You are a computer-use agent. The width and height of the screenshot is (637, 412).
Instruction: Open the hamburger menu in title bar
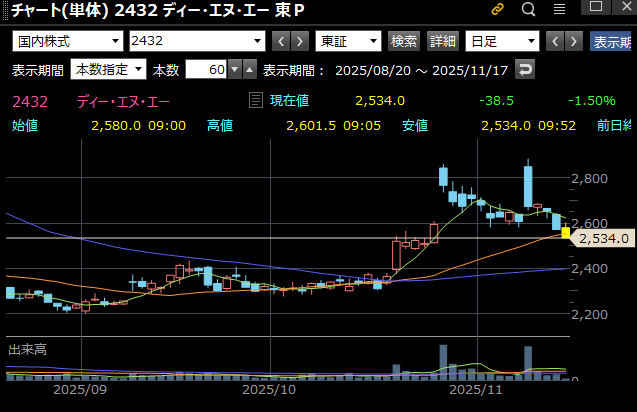point(558,10)
